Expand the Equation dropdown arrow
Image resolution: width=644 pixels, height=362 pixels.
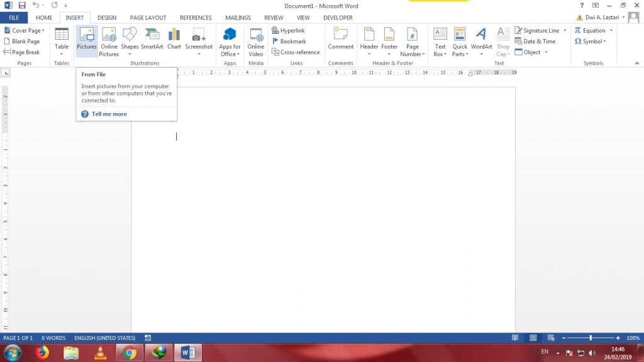(x=611, y=30)
